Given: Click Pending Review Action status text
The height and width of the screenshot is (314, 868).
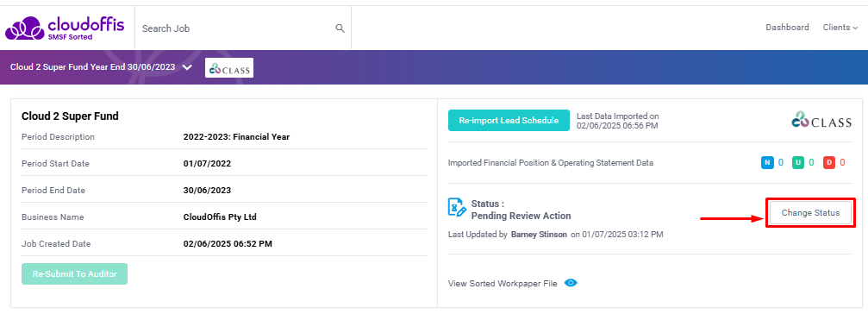Looking at the screenshot, I should [521, 216].
